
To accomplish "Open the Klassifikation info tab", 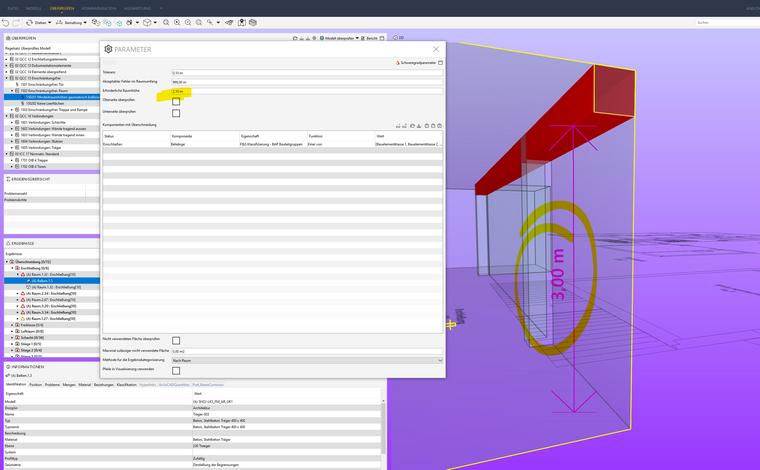I will point(127,385).
